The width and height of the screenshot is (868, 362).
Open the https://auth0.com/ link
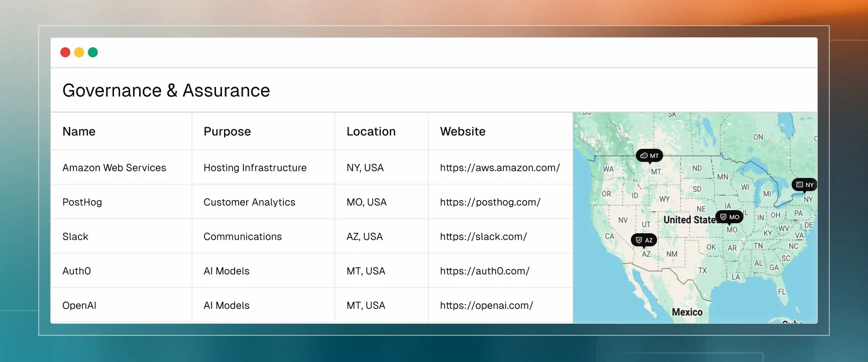click(x=485, y=271)
